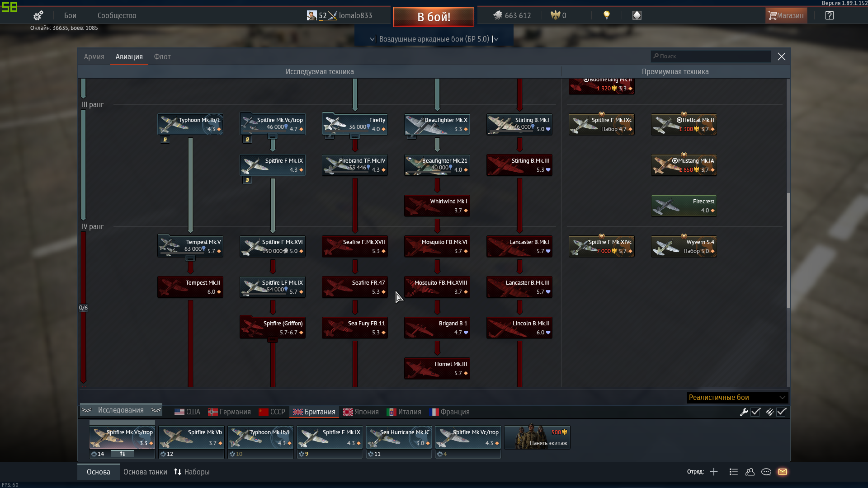Click the badge icon under Spitfire Mk.Vc/trop

tap(247, 140)
